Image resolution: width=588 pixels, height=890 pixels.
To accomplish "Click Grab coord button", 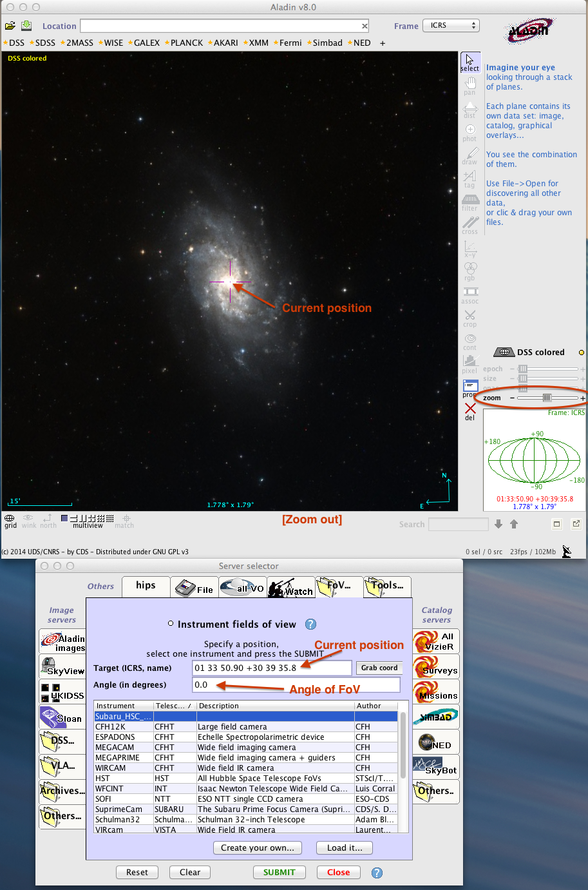I will pyautogui.click(x=379, y=668).
